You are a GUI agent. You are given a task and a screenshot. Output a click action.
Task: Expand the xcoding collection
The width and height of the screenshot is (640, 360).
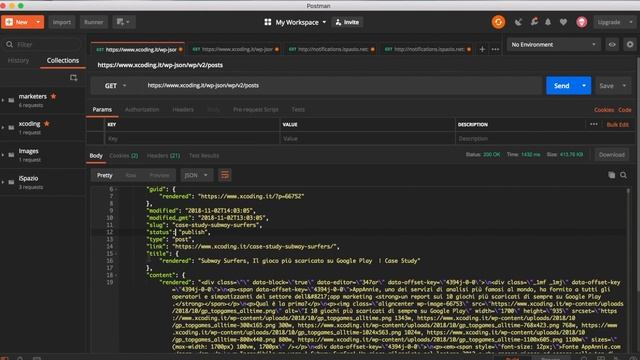3,127
